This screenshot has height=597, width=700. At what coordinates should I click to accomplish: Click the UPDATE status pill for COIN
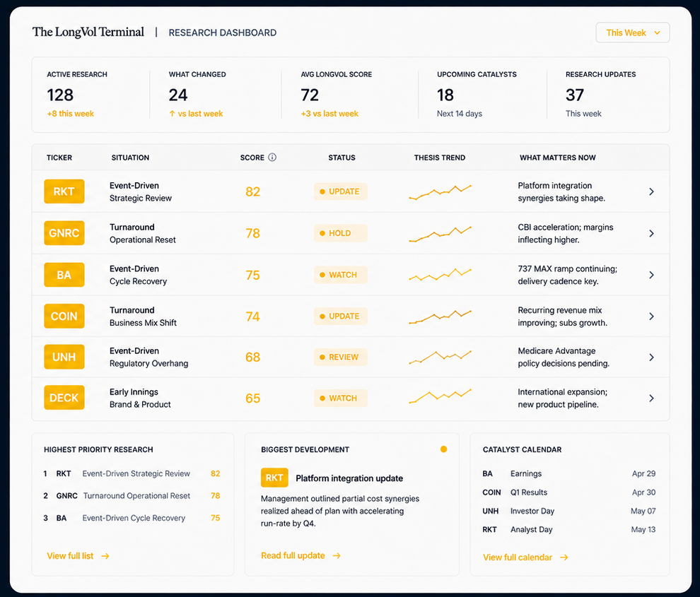coord(341,316)
